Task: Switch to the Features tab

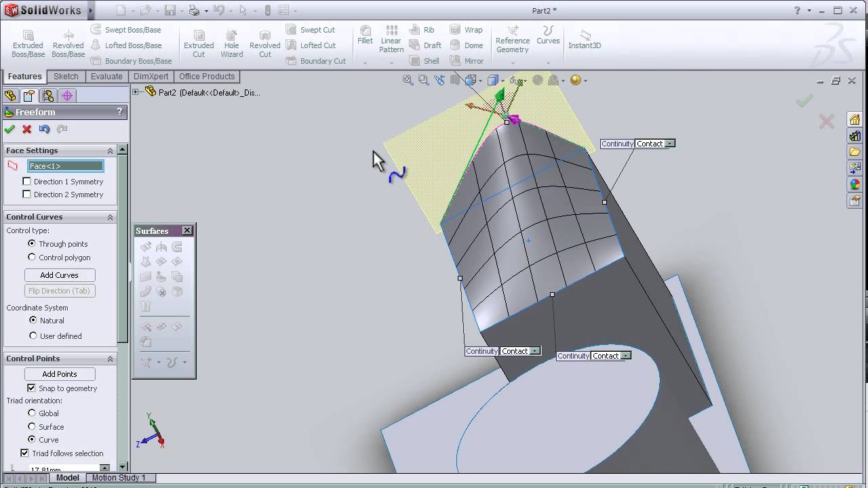Action: point(25,77)
